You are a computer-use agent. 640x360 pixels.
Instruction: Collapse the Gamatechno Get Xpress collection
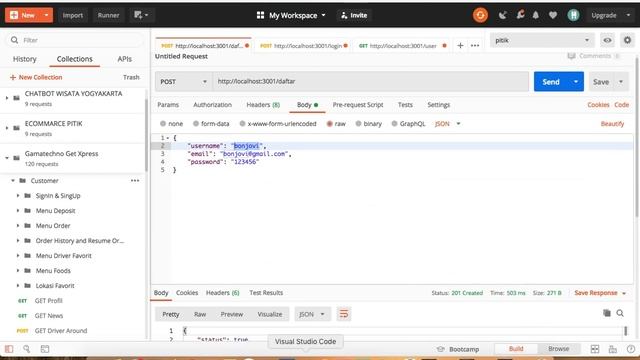pyautogui.click(x=7, y=158)
